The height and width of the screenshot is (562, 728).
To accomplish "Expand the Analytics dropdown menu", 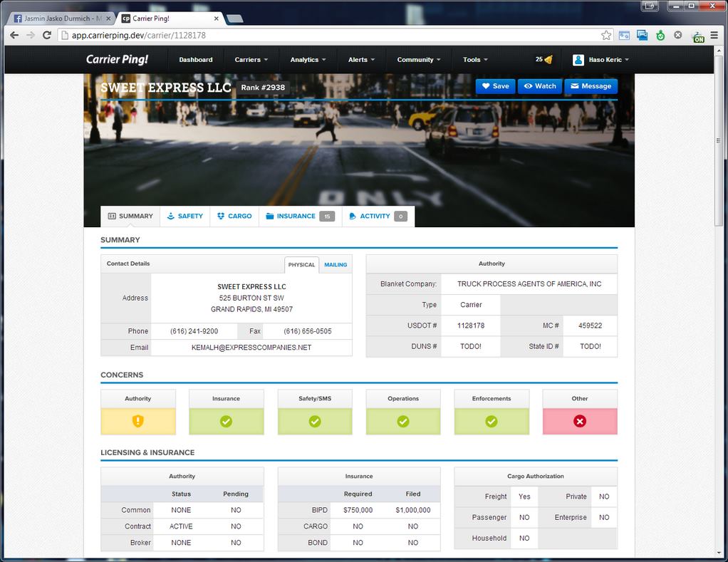I will click(308, 59).
